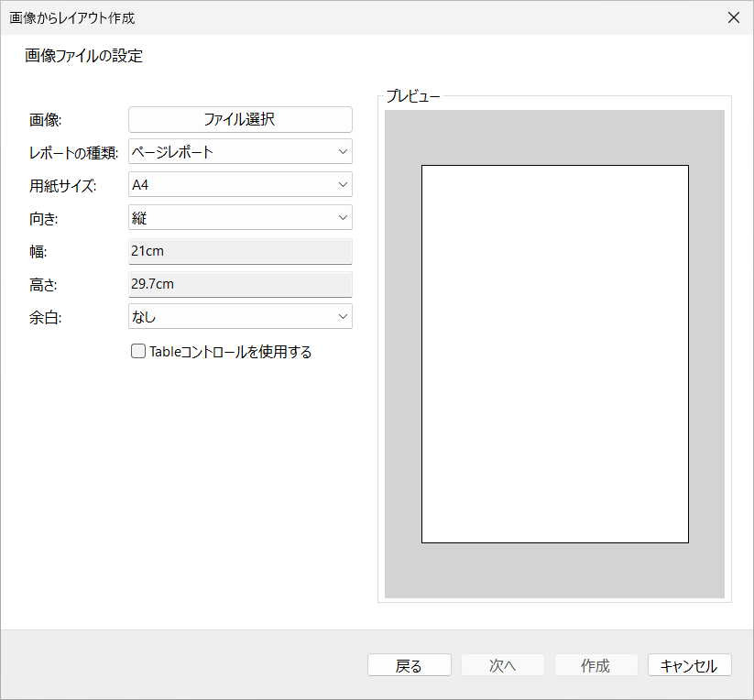The height and width of the screenshot is (700, 754).
Task: Click the 余白 dropdown arrow
Action: (x=344, y=317)
